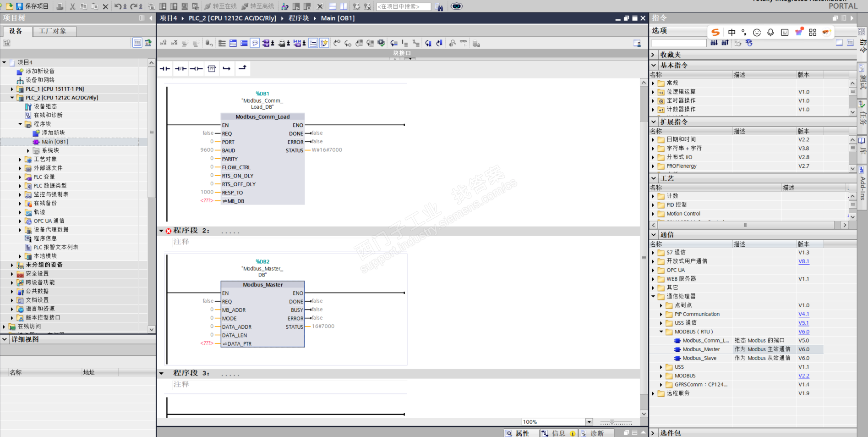Click the Go Online toolbar button

tap(220, 6)
